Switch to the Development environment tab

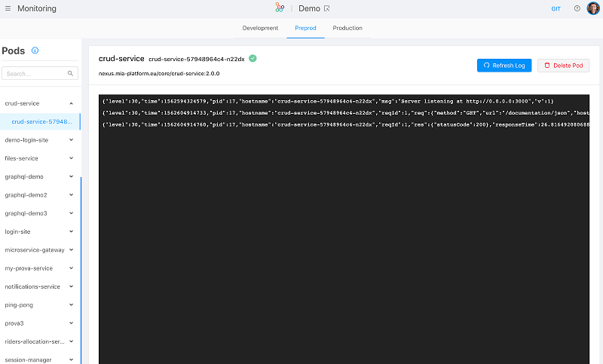[x=260, y=28]
